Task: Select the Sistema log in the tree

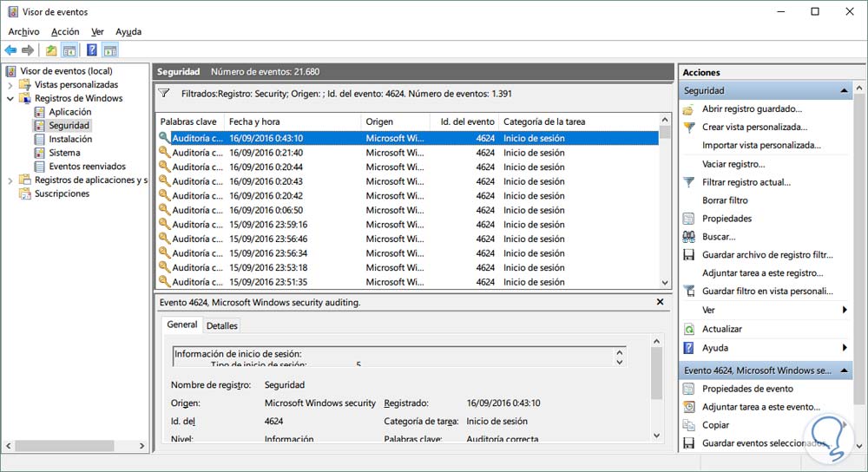Action: tap(64, 153)
